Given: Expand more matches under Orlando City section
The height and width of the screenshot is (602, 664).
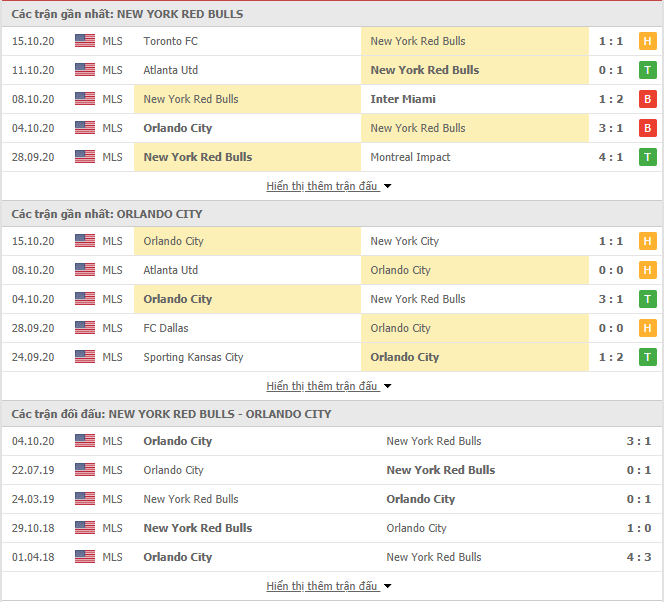Looking at the screenshot, I should coord(328,386).
